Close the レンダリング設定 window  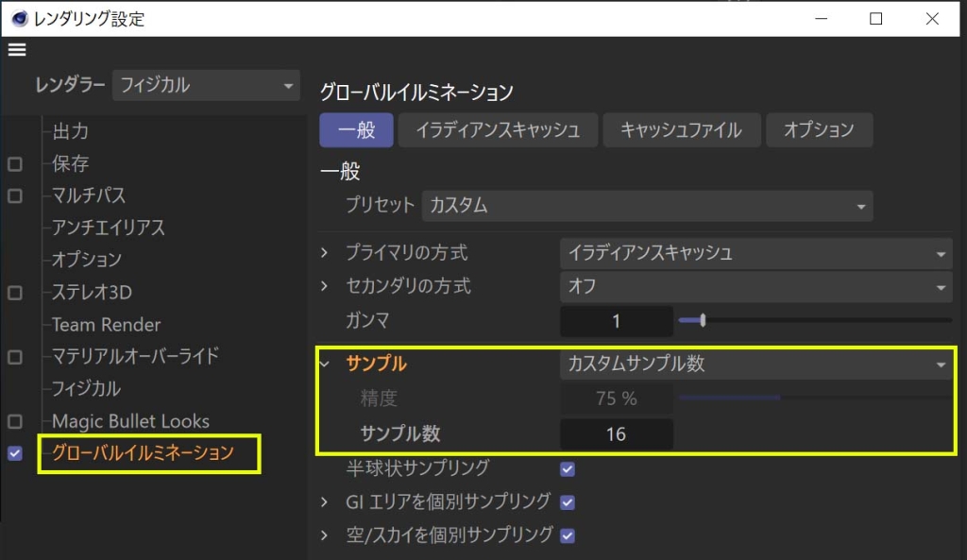[932, 19]
